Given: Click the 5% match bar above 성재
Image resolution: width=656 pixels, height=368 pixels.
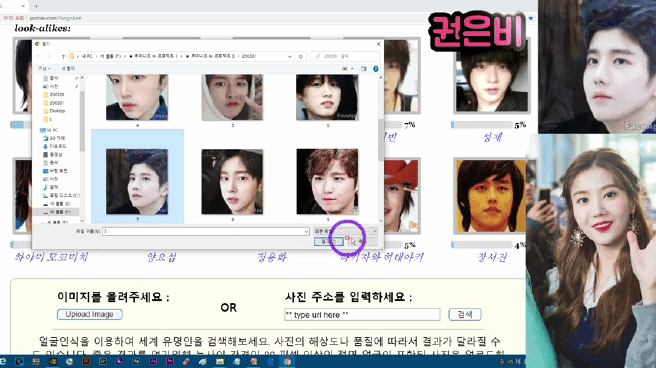Looking at the screenshot, I should pos(482,125).
